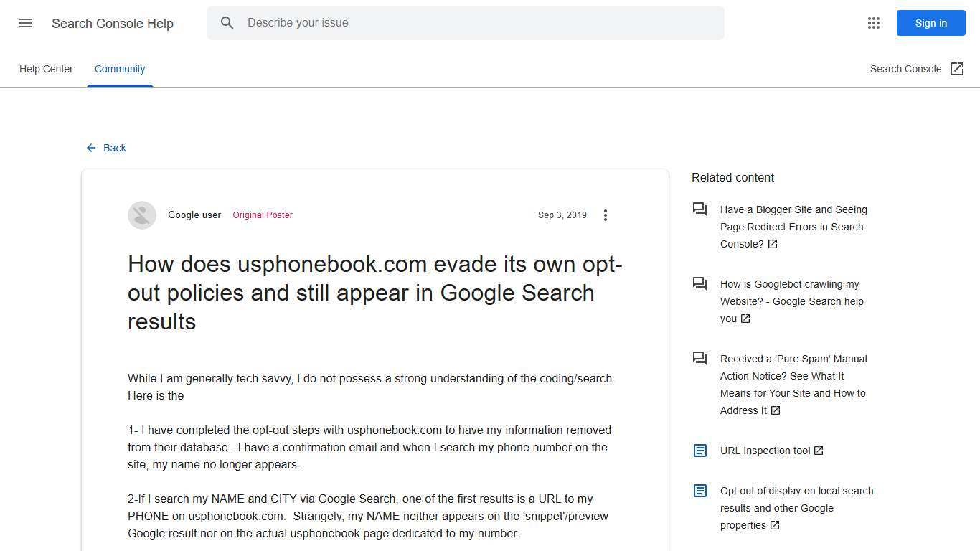Click the Back link to return

pyautogui.click(x=115, y=148)
